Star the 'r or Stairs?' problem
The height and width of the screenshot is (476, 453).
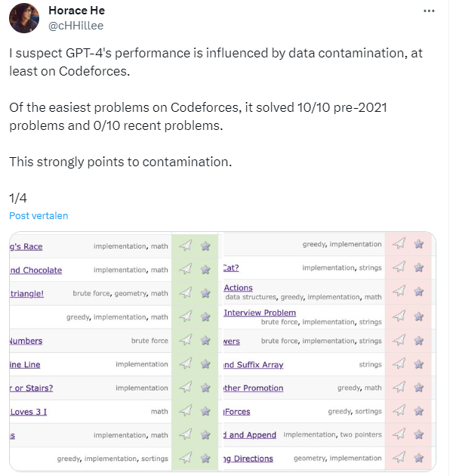(205, 388)
